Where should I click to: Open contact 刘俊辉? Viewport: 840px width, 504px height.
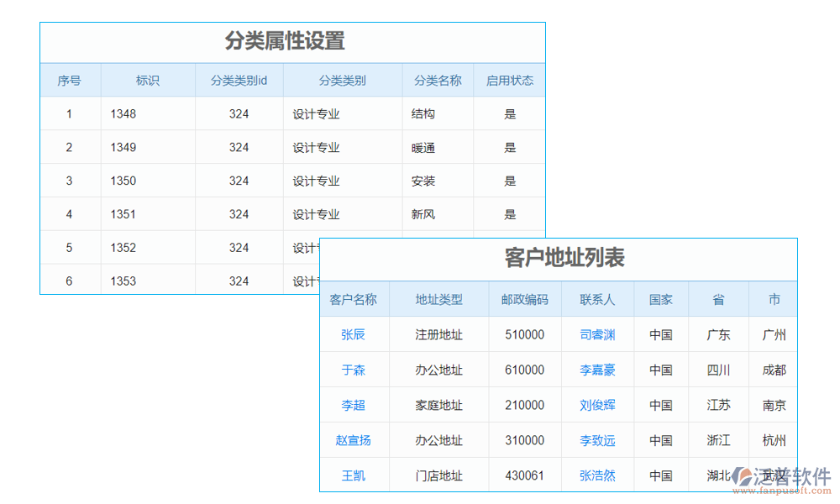point(597,405)
